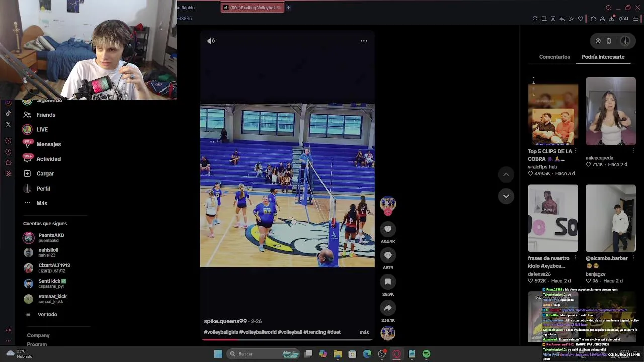644x362 pixels.
Task: Mute the video with the speaker icon
Action: coord(211,41)
